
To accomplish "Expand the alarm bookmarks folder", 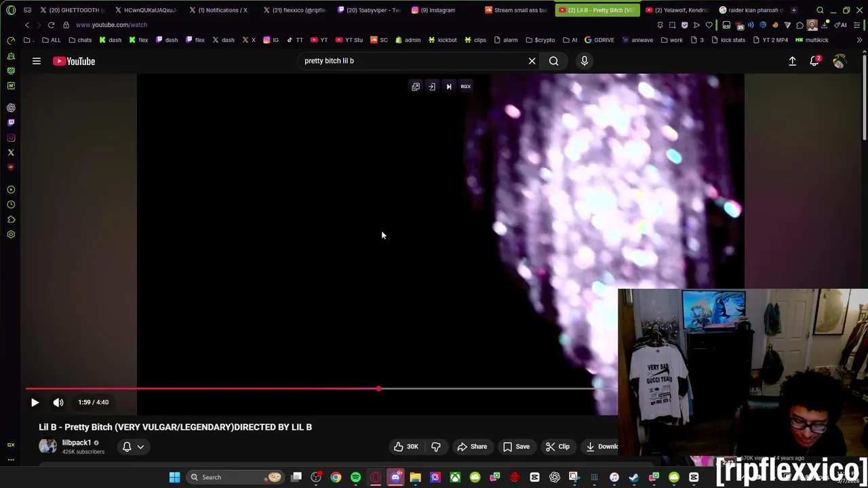I will pos(506,40).
